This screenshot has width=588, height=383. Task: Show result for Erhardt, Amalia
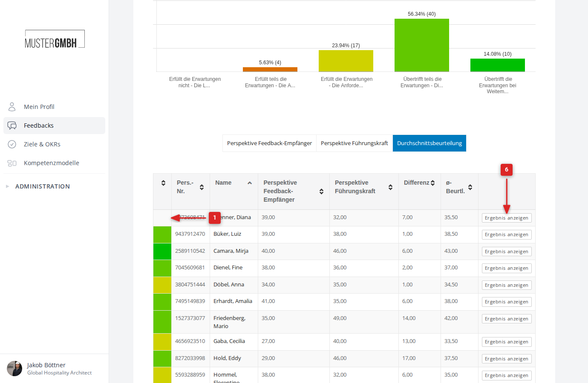click(x=507, y=302)
